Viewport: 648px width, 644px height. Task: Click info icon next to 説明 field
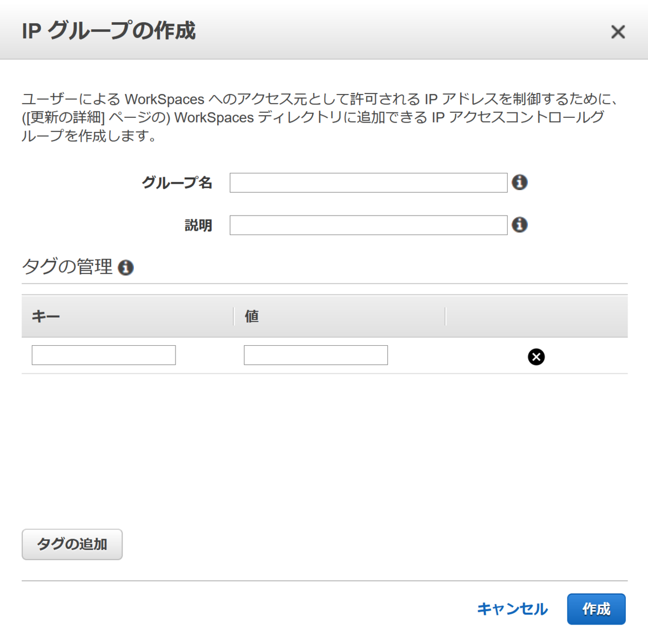click(519, 225)
